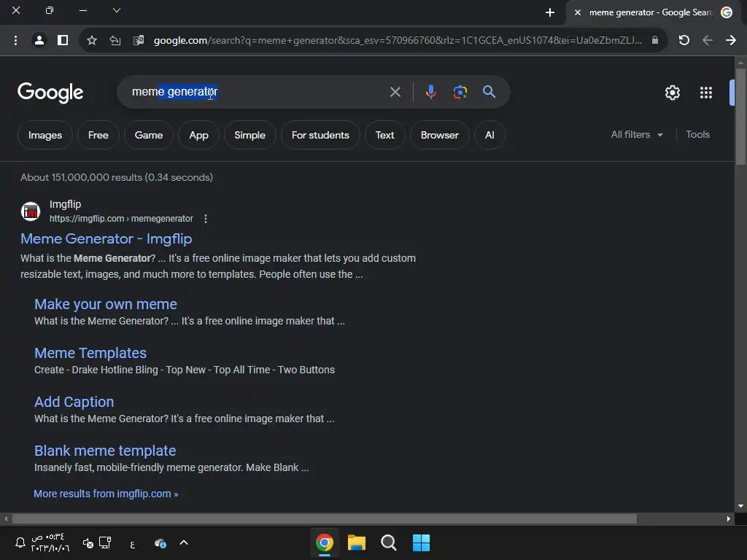Open taskbar Search

pyautogui.click(x=389, y=542)
